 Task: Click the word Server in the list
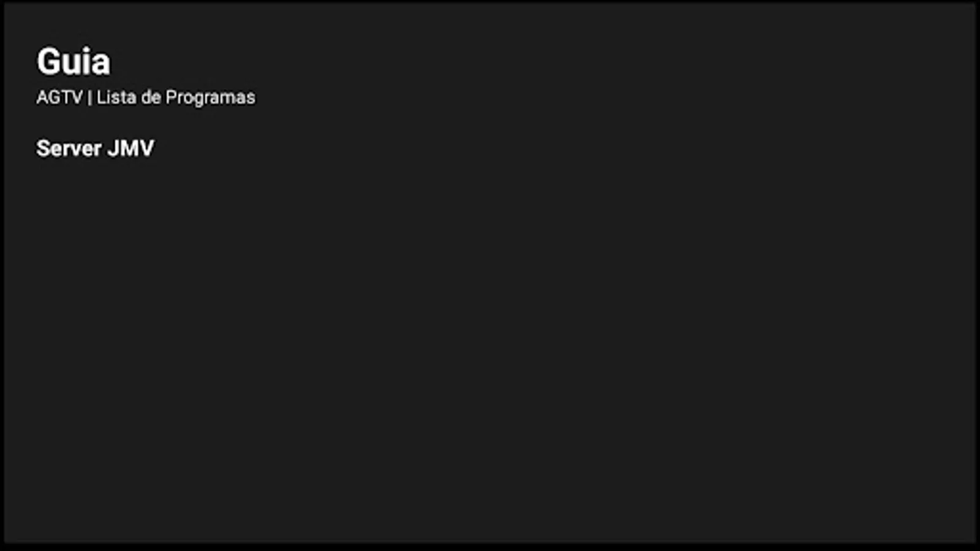(69, 148)
